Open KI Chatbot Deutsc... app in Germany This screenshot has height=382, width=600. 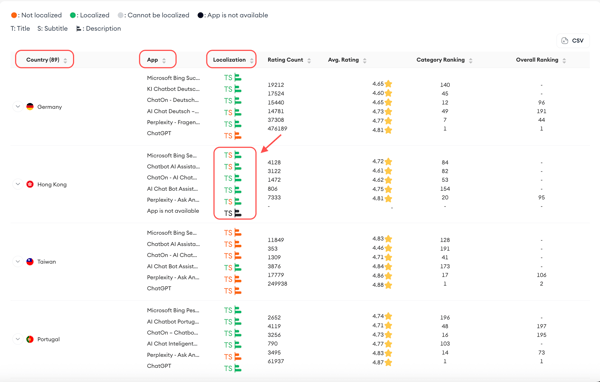(x=173, y=89)
